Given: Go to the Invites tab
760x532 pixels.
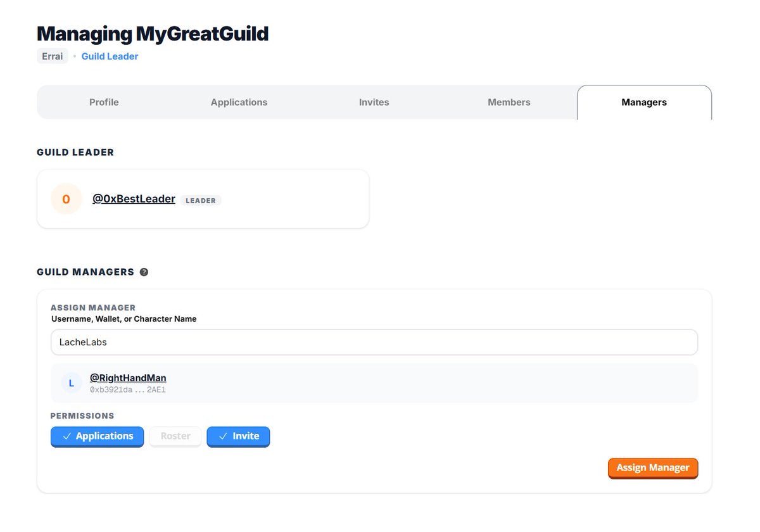Looking at the screenshot, I should pyautogui.click(x=374, y=102).
